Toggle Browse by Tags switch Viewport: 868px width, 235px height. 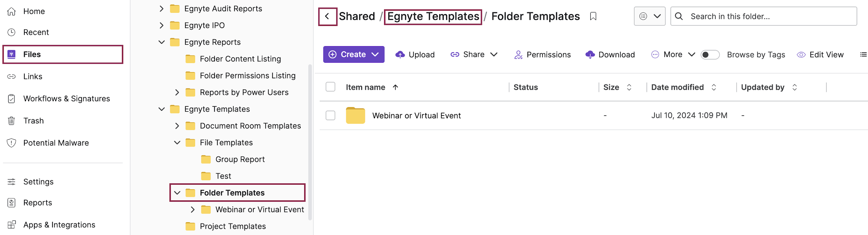710,55
